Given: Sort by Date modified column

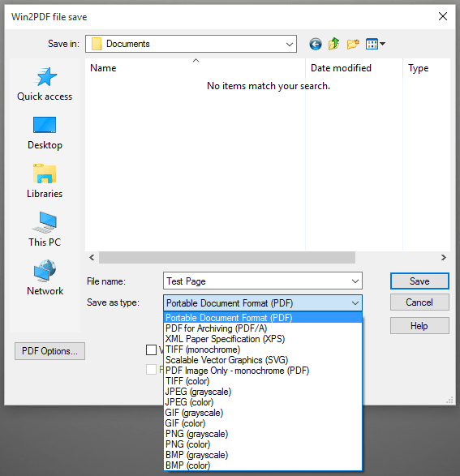Looking at the screenshot, I should 354,68.
